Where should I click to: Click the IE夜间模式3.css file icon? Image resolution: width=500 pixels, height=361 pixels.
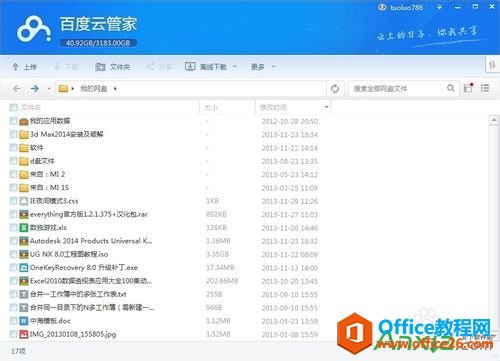click(23, 201)
